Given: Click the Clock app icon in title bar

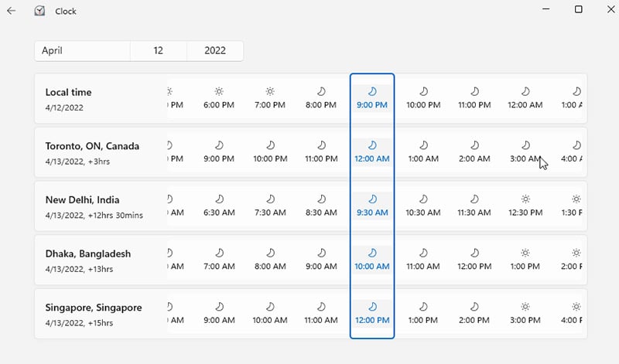Looking at the screenshot, I should (x=39, y=11).
